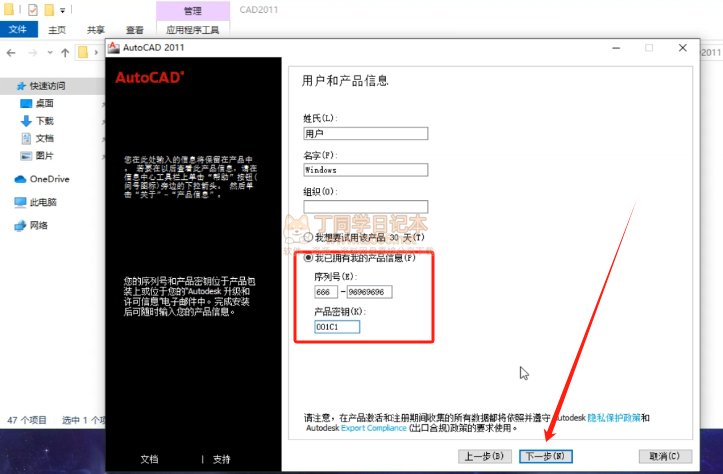Open the Export Compliance link
This screenshot has height=474, width=723.
coord(374,428)
